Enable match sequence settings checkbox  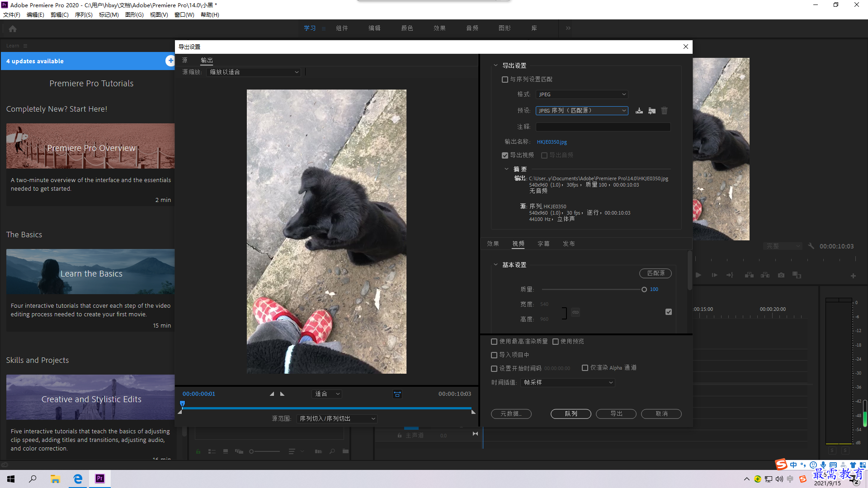tap(505, 80)
